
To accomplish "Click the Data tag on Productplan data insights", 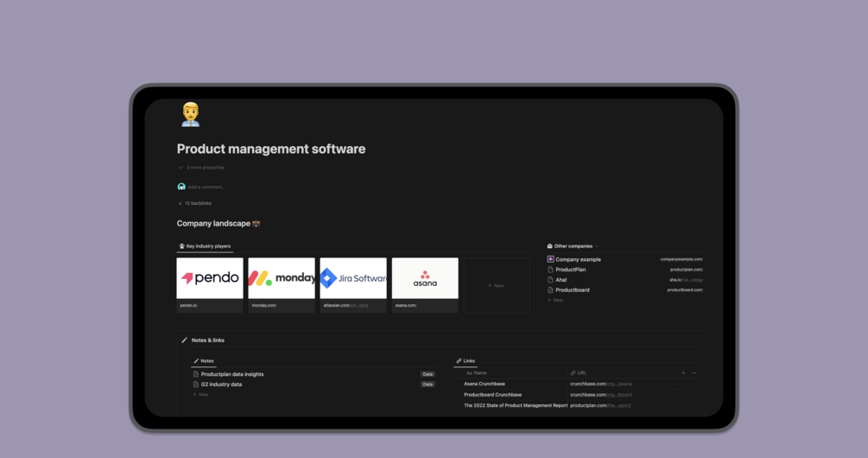I will pyautogui.click(x=428, y=374).
